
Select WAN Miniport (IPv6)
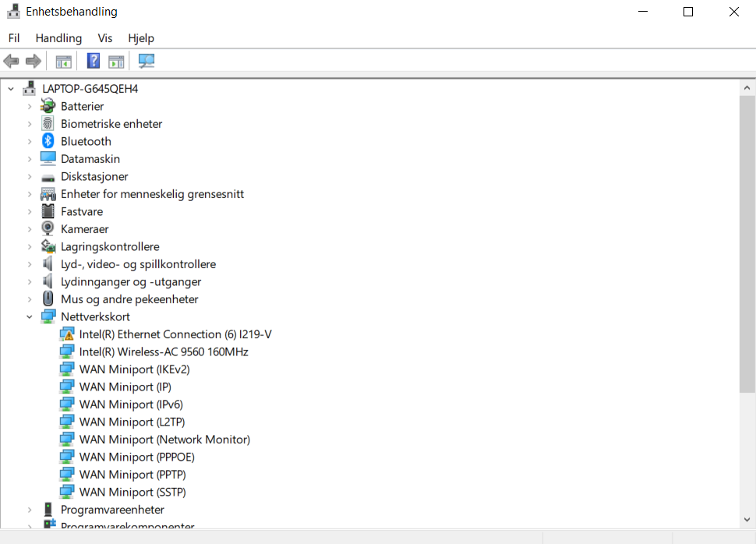tap(131, 404)
